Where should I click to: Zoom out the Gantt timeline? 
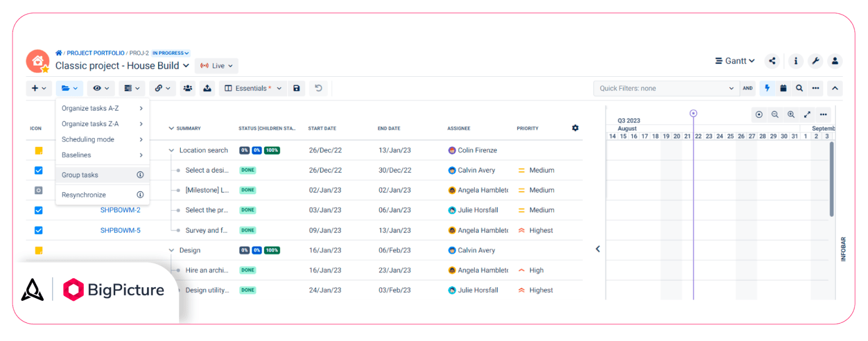point(775,115)
